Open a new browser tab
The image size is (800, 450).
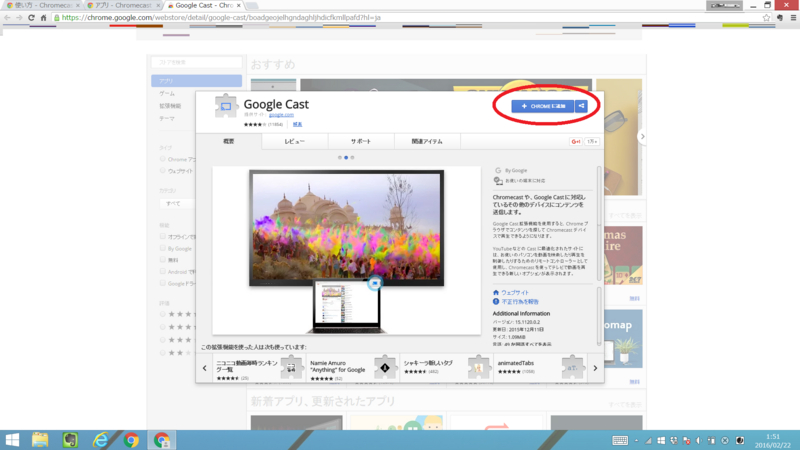tap(253, 6)
